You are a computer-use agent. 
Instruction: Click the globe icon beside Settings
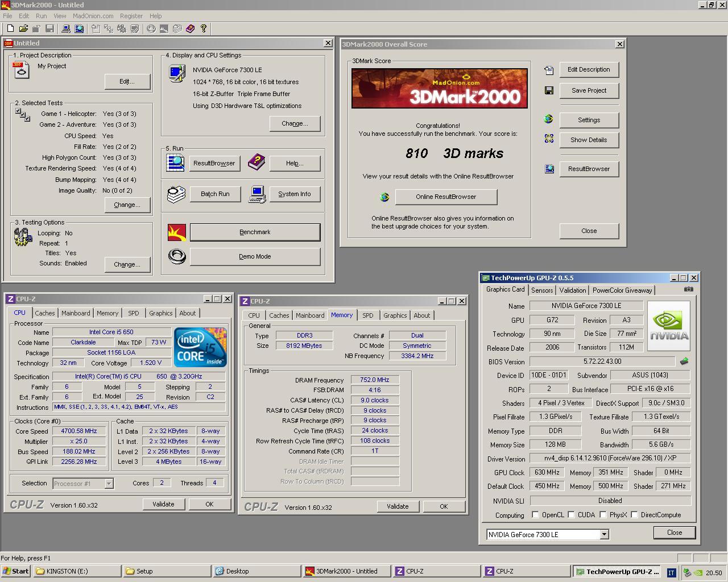click(548, 119)
